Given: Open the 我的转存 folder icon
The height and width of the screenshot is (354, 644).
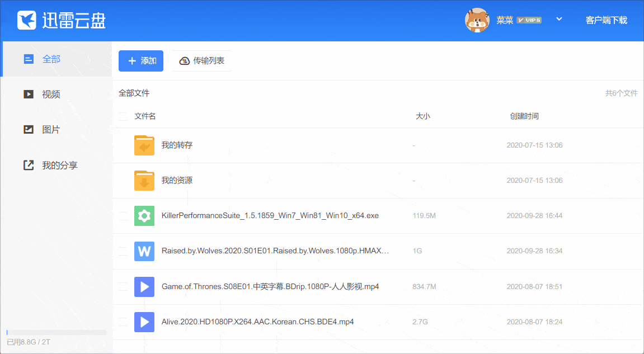Looking at the screenshot, I should (x=144, y=145).
